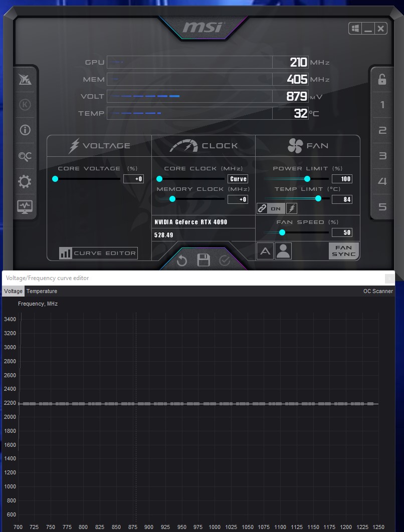Click the temp limit slider handle
The width and height of the screenshot is (404, 532).
click(x=318, y=198)
